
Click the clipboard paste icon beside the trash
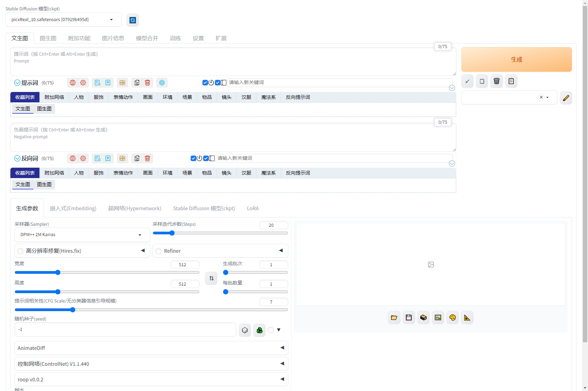[x=511, y=81]
